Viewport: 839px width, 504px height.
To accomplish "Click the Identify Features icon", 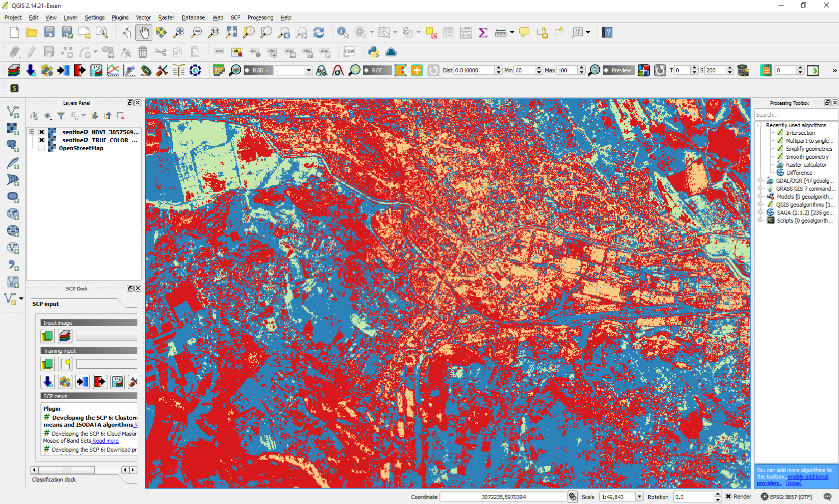I will click(343, 32).
